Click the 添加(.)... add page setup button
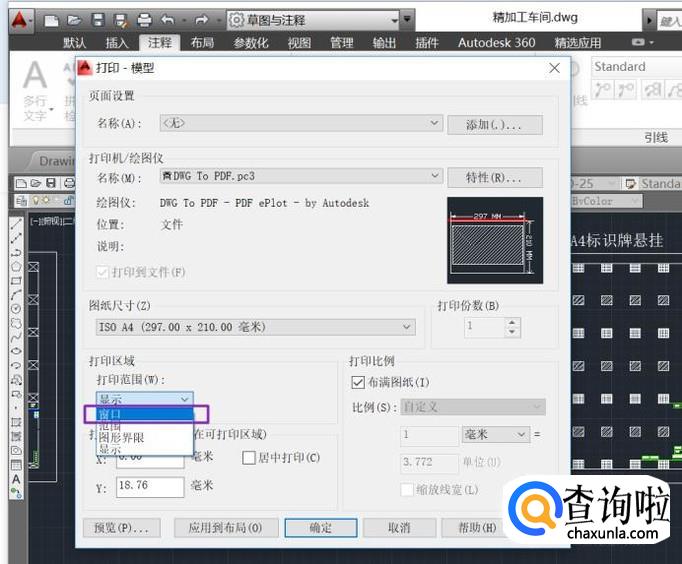The image size is (682, 564). [x=495, y=125]
